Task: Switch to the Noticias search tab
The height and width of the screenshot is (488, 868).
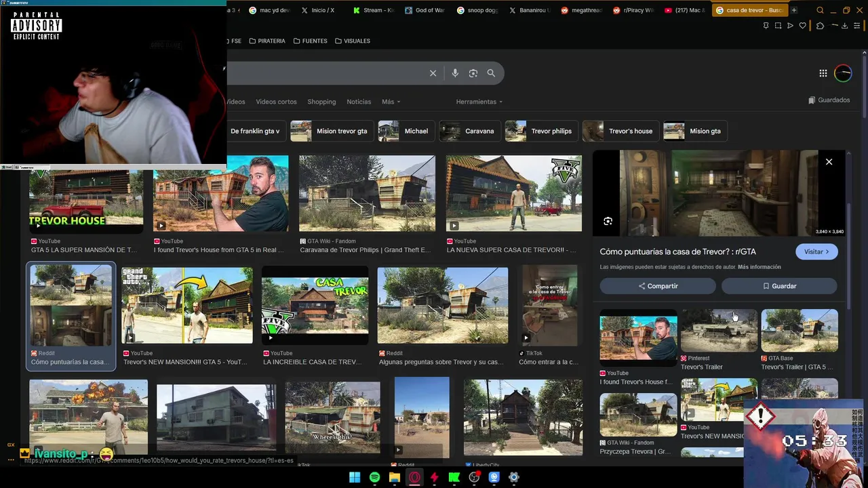Action: pos(359,102)
